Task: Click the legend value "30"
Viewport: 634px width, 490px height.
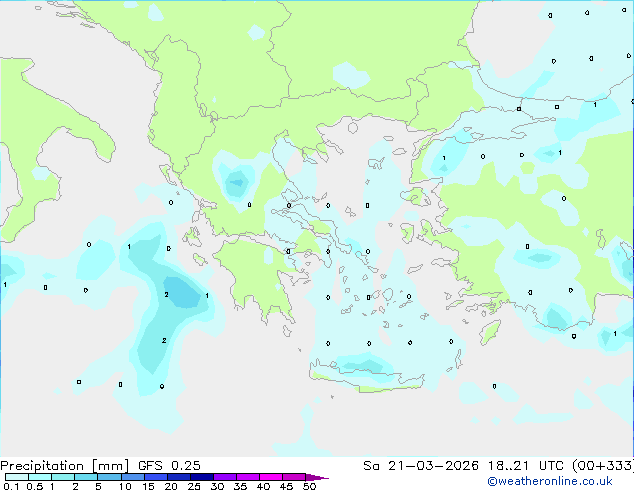Action: pos(217,486)
